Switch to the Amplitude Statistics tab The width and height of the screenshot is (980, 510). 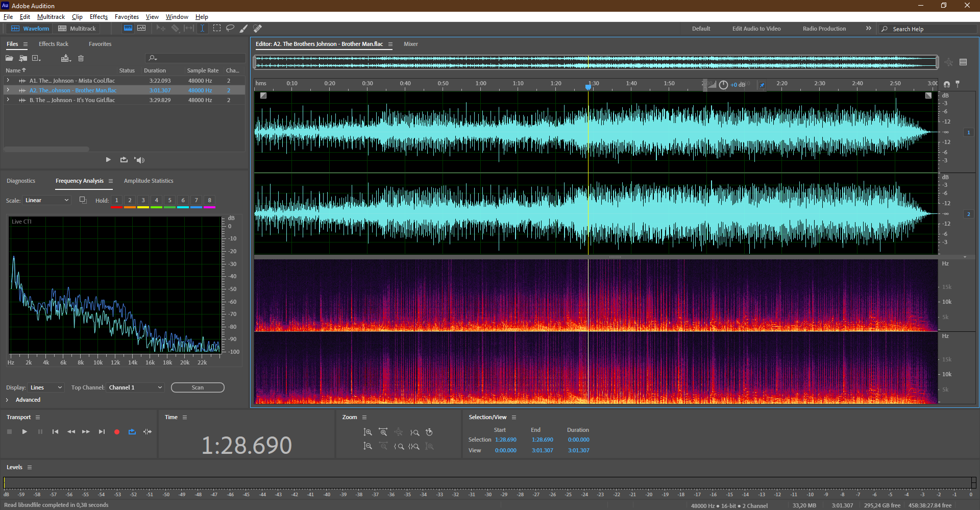tap(149, 181)
